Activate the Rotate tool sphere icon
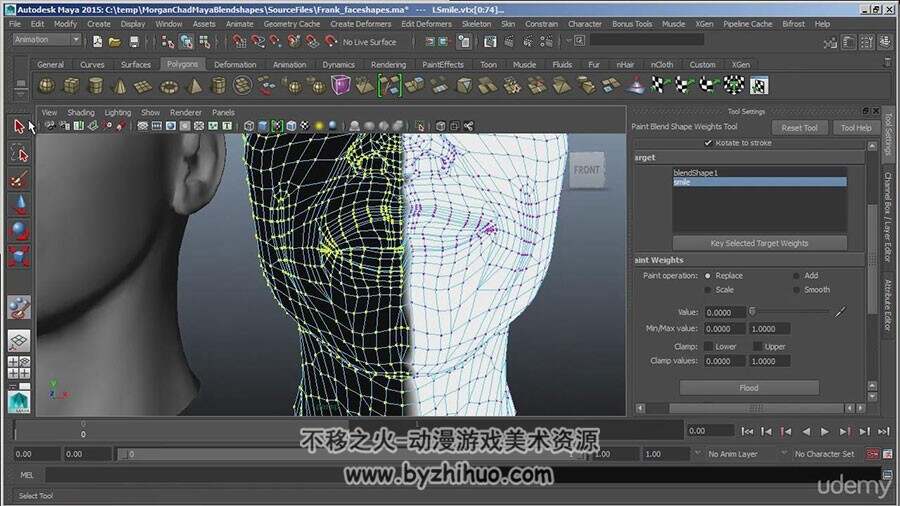The image size is (900, 506). pyautogui.click(x=19, y=231)
